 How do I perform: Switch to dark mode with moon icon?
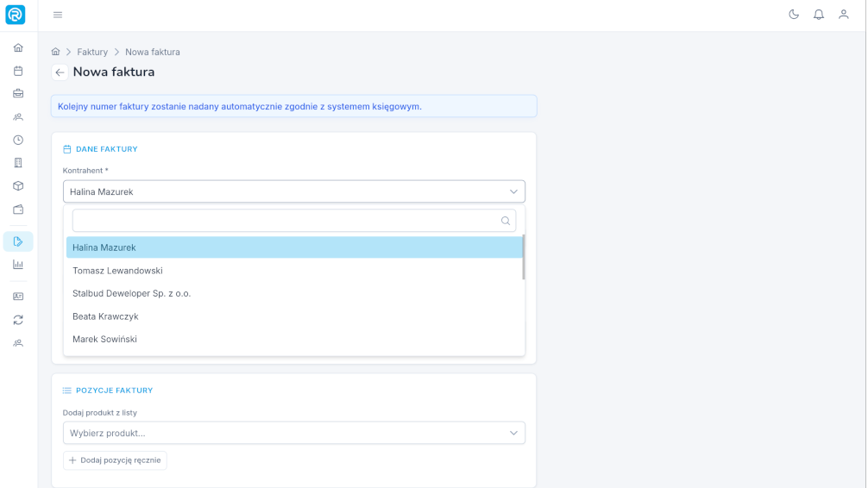point(794,15)
